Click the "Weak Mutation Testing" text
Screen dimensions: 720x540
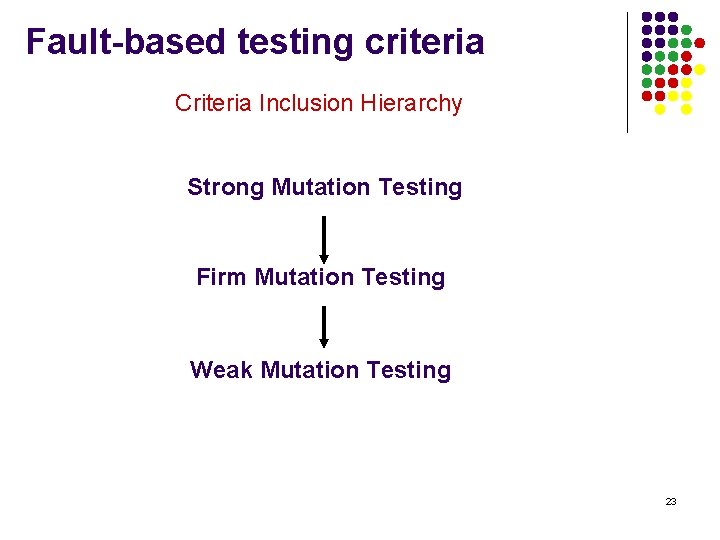pos(320,370)
